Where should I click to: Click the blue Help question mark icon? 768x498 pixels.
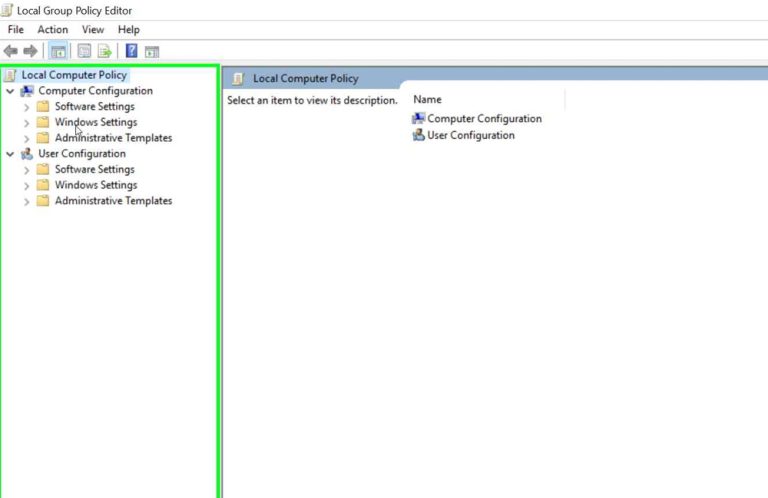(131, 51)
